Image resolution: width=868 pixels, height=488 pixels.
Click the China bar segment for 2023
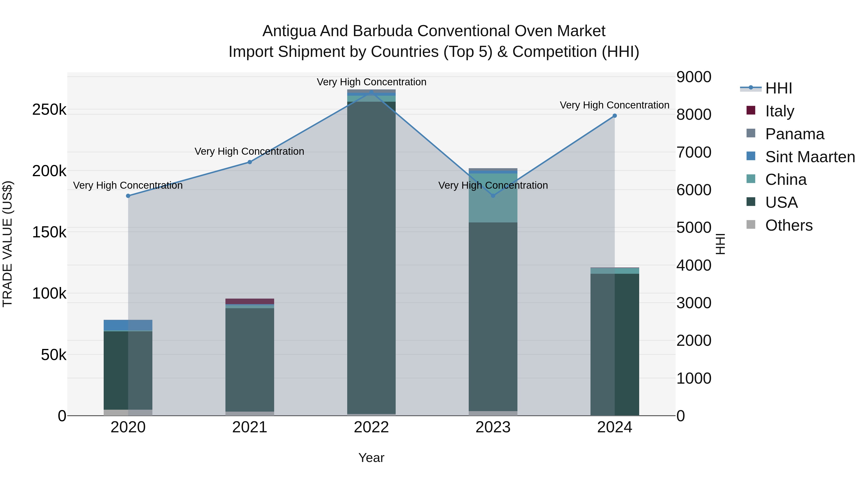tap(493, 198)
